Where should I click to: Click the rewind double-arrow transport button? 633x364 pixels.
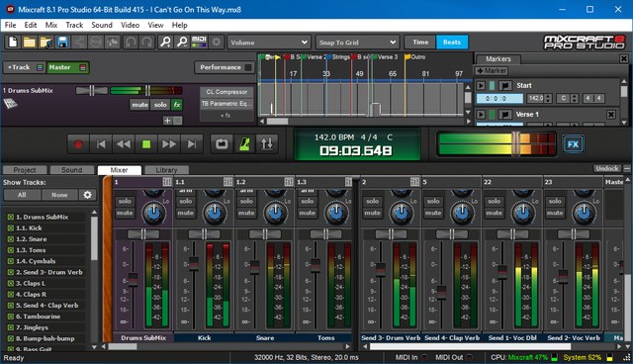point(124,144)
